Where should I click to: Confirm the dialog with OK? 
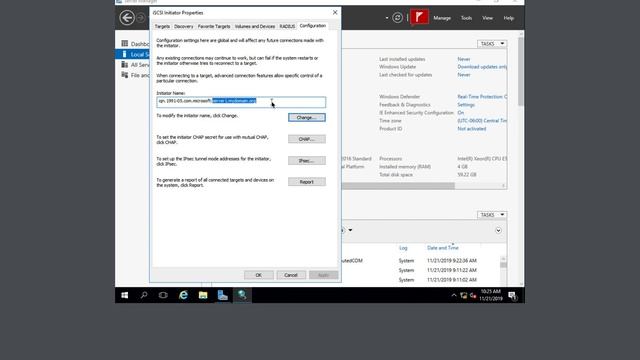point(259,275)
